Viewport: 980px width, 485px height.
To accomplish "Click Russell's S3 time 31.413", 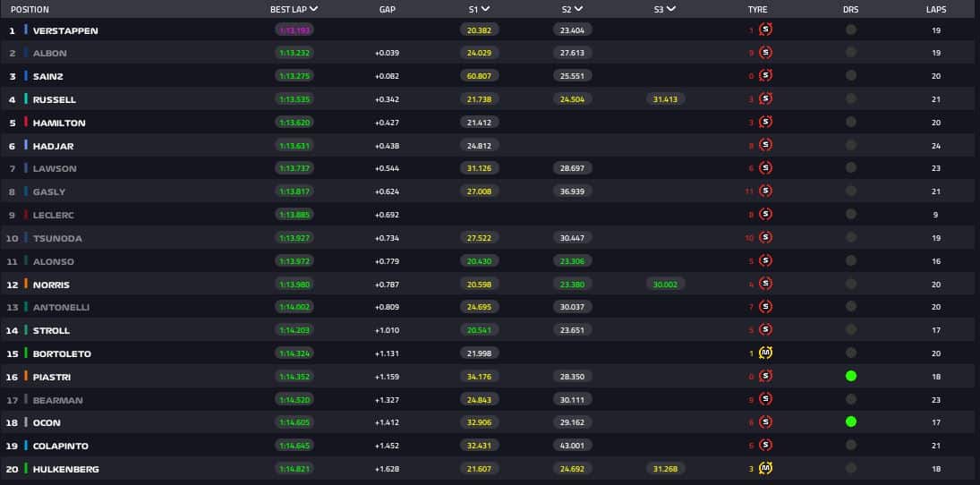I will click(665, 98).
